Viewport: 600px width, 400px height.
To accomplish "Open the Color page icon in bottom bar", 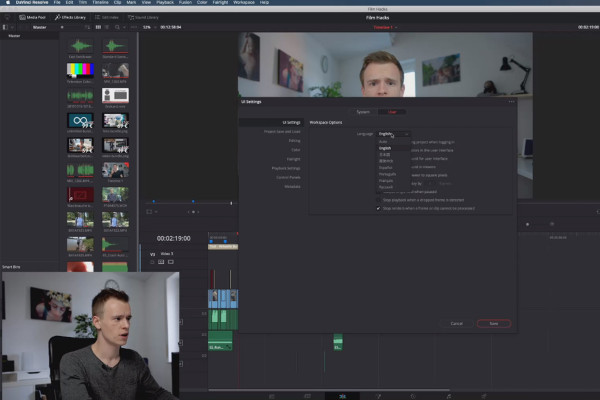I will click(413, 396).
